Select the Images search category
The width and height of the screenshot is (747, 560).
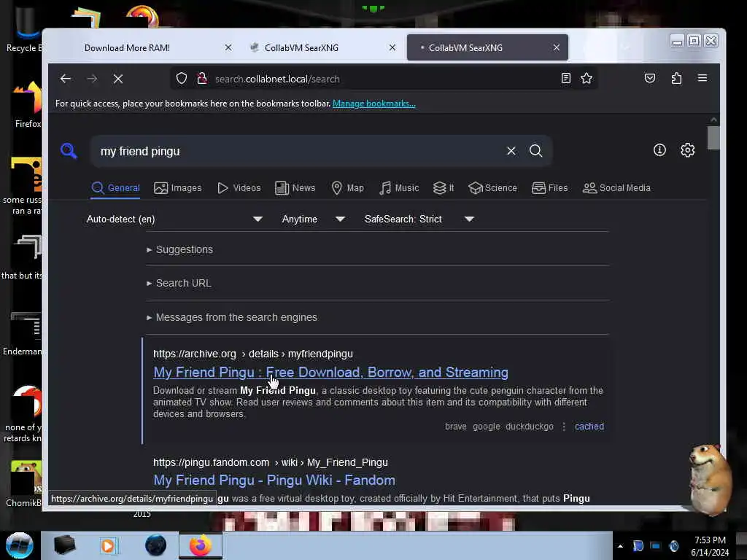pos(178,188)
